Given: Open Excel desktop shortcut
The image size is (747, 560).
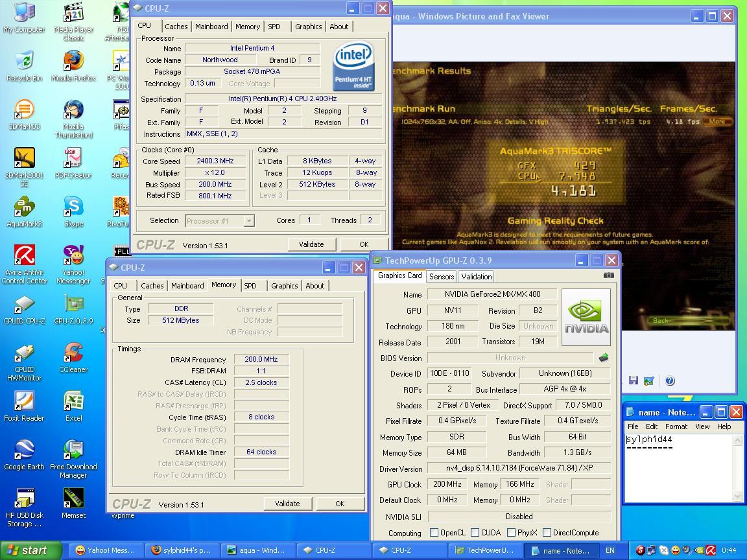Looking at the screenshot, I should pos(73,406).
